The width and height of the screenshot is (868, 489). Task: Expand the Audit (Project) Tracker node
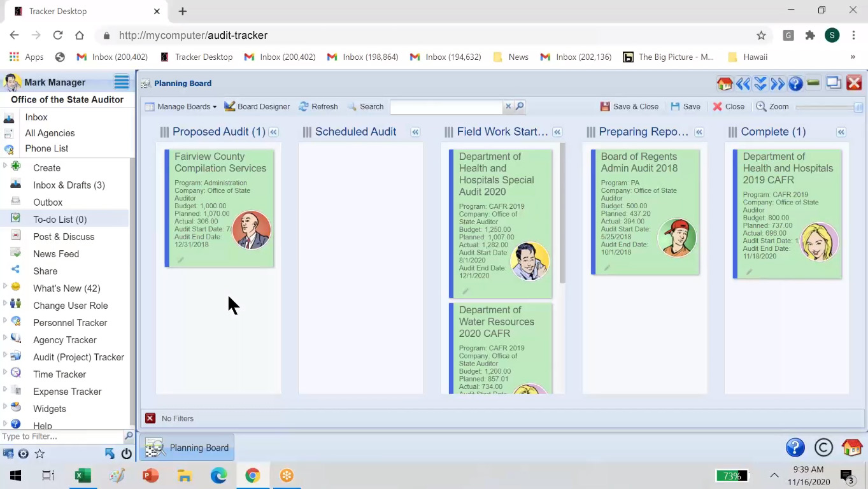coord(5,355)
